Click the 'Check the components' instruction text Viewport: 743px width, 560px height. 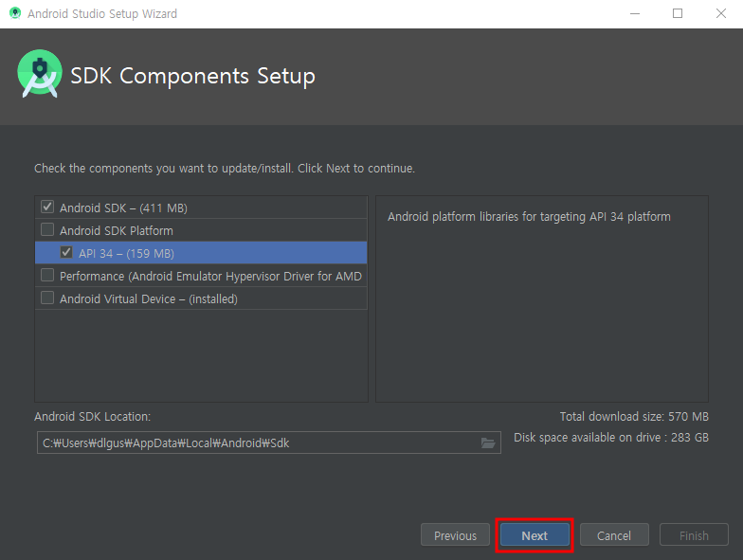pos(225,169)
